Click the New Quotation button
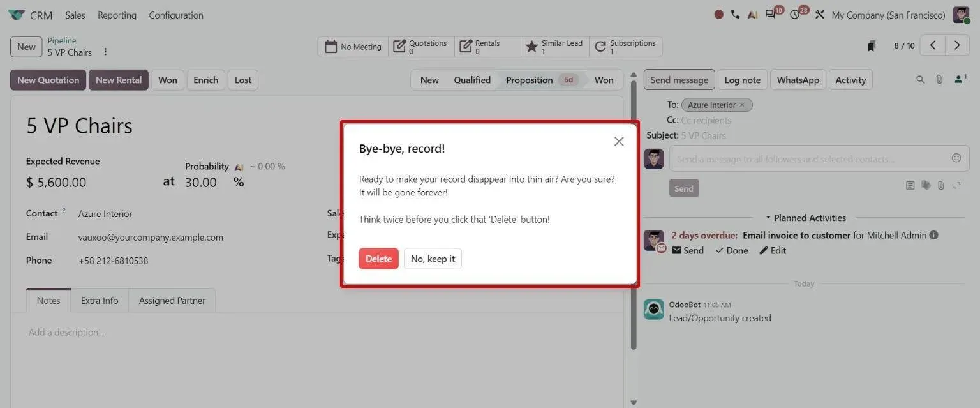The height and width of the screenshot is (408, 980). point(48,80)
